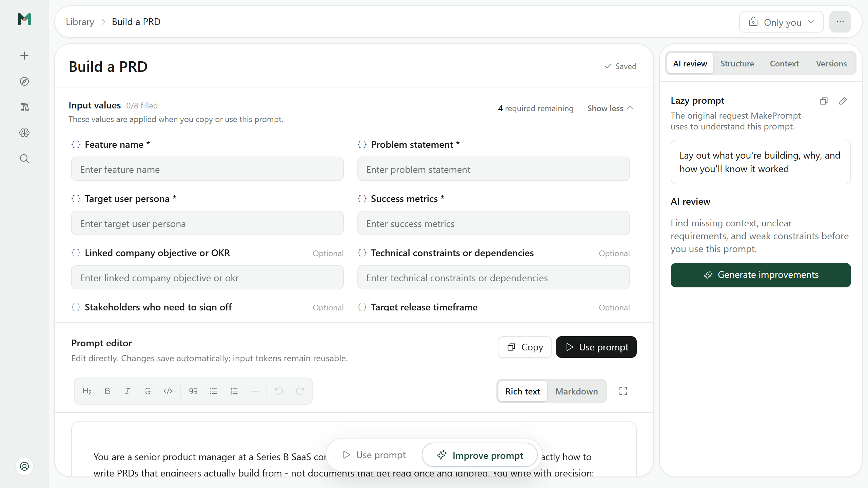868x488 pixels.
Task: Click the black Use prompt button
Action: coord(596,347)
